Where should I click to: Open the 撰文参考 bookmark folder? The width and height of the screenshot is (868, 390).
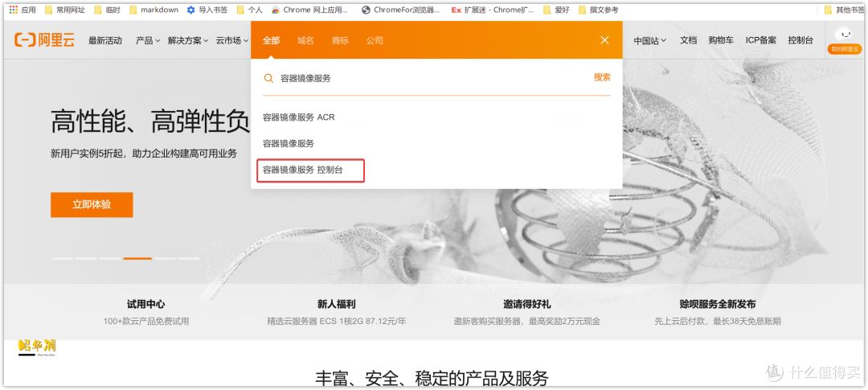click(x=598, y=10)
